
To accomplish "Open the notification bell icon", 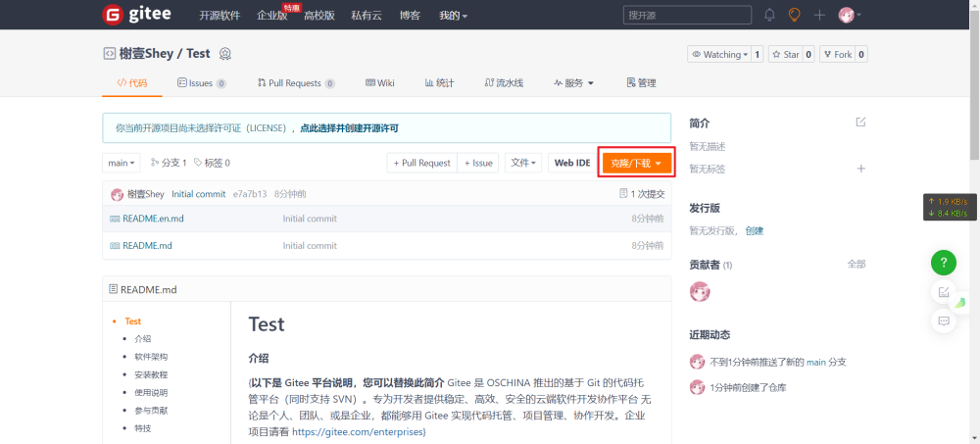I will (x=769, y=15).
